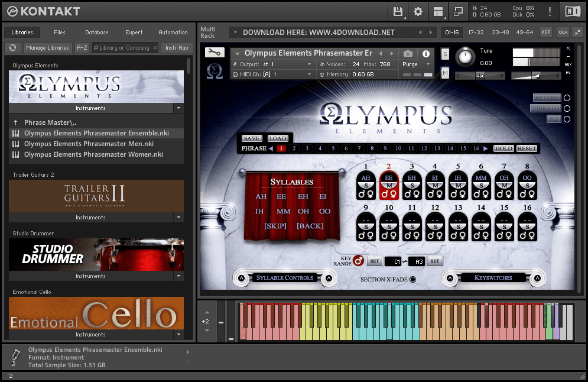Viewport: 588px width, 382px height.
Task: Open the Purge dropdown menu
Action: [x=416, y=64]
